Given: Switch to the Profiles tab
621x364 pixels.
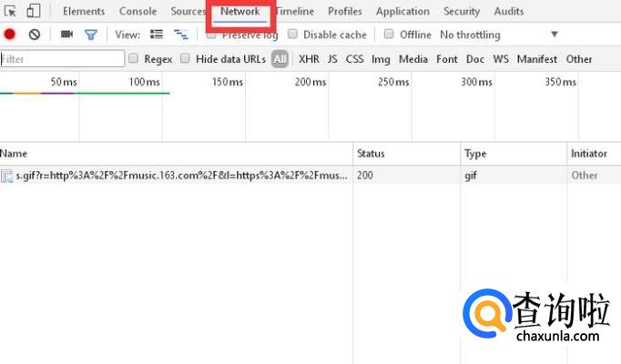Looking at the screenshot, I should 345,12.
